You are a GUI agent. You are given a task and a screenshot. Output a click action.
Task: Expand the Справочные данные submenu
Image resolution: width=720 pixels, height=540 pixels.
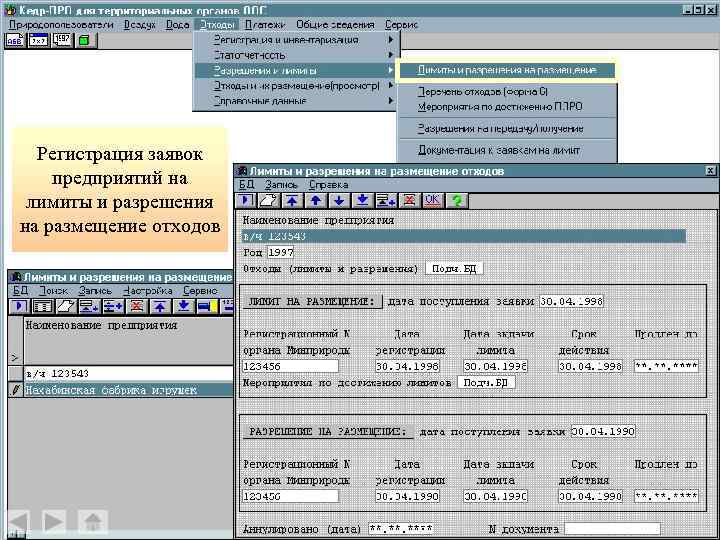[297, 101]
